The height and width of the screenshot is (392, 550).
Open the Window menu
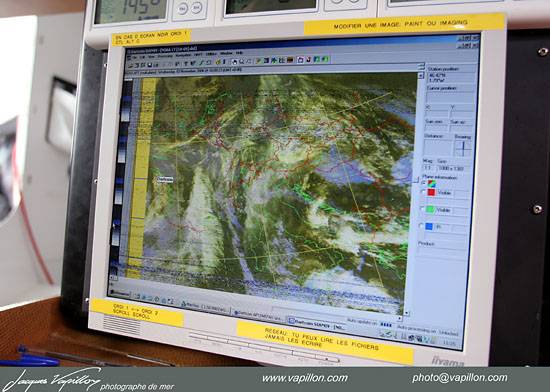[226, 54]
